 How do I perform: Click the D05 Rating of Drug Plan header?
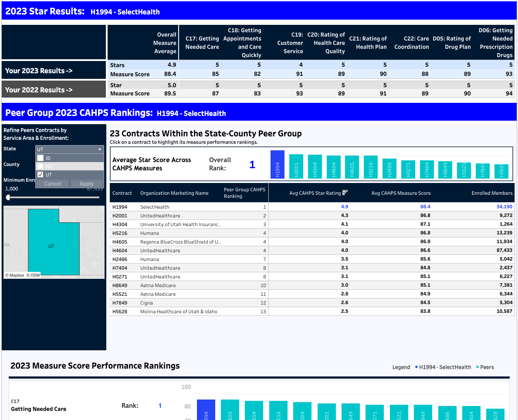pyautogui.click(x=452, y=43)
